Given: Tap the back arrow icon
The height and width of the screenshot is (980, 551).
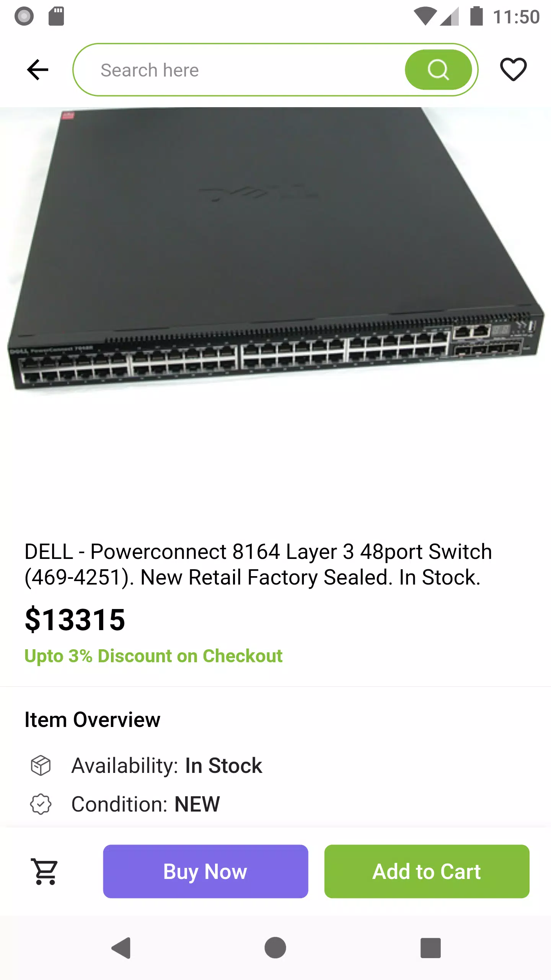Looking at the screenshot, I should click(x=37, y=70).
